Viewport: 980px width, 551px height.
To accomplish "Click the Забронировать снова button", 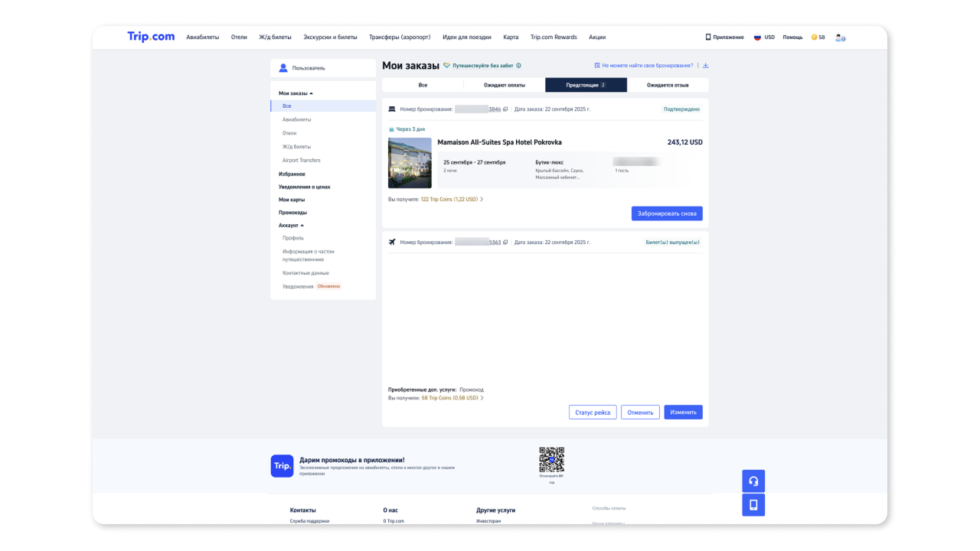I will [667, 214].
